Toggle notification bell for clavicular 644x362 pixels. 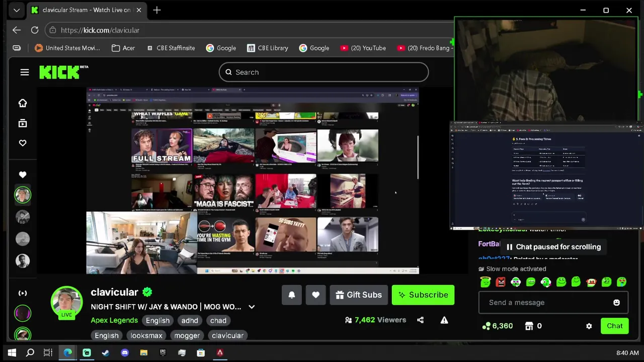pos(292,295)
